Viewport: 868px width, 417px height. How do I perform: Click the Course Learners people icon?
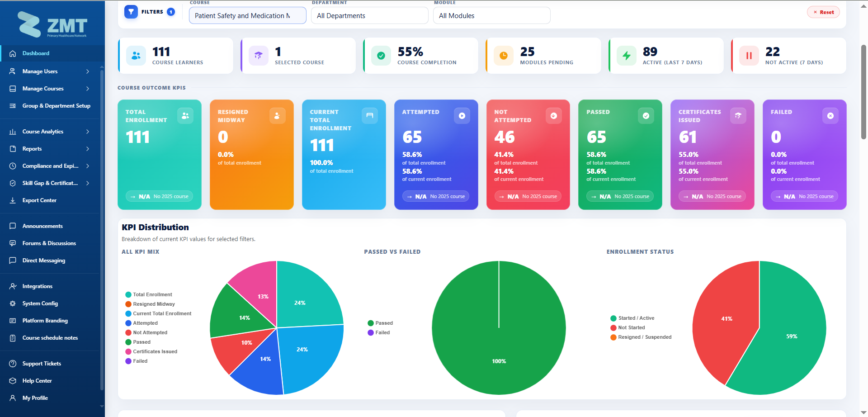pos(136,56)
